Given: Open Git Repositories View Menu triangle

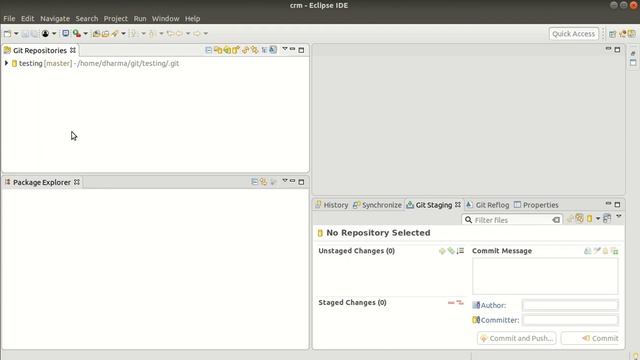Looking at the screenshot, I should pos(285,49).
